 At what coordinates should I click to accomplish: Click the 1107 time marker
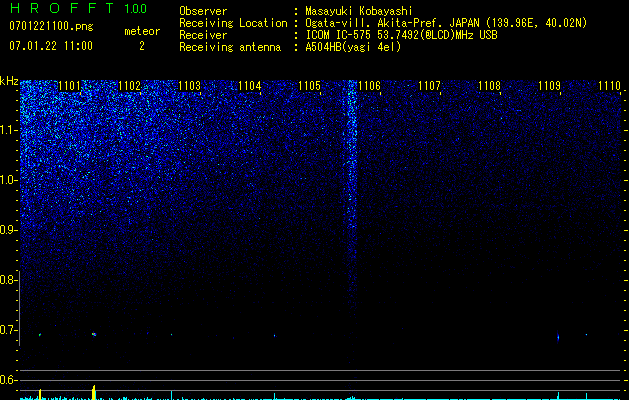(429, 86)
